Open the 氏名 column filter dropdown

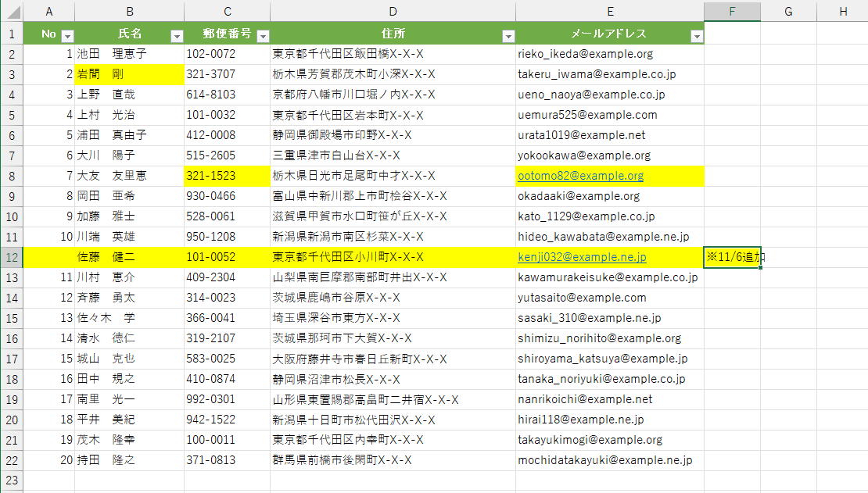178,35
